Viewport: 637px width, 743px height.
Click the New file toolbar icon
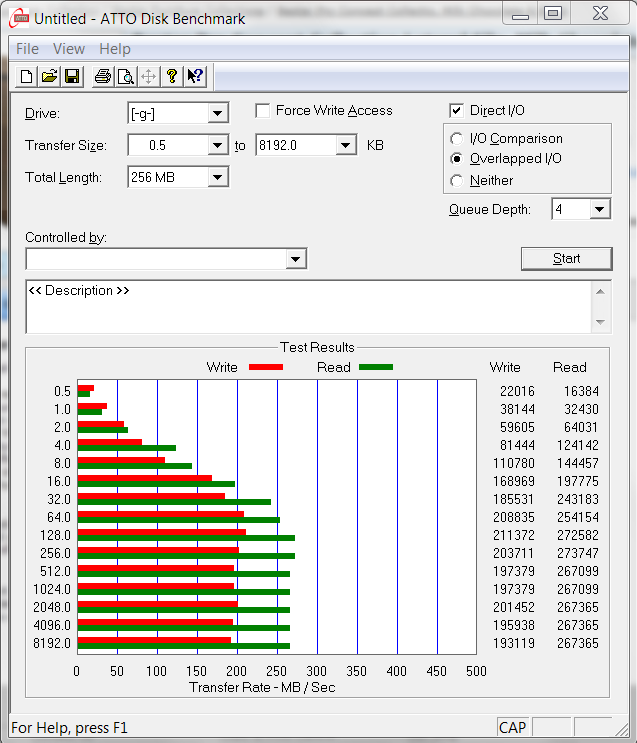click(27, 77)
